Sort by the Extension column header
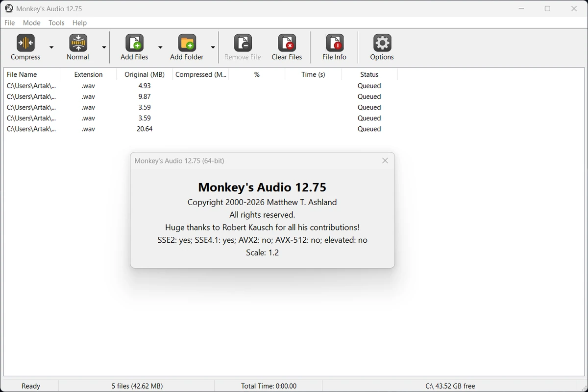588x392 pixels. 88,74
